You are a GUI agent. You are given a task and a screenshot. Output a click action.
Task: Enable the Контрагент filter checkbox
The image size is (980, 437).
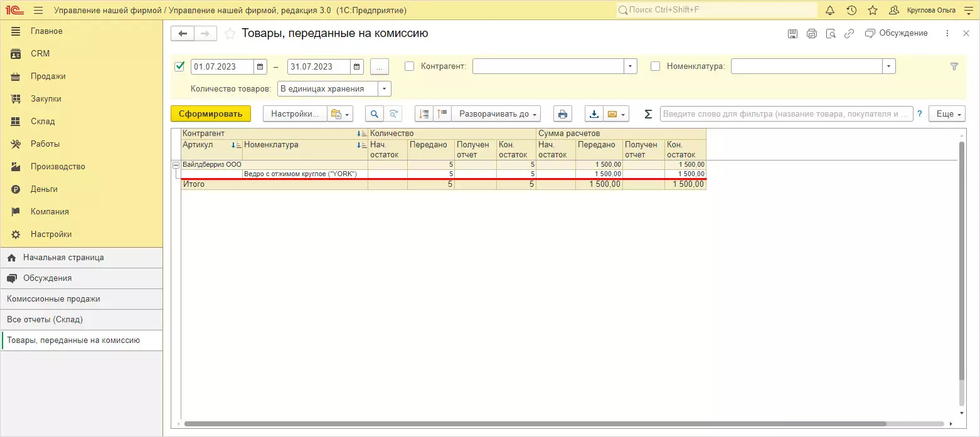click(410, 66)
